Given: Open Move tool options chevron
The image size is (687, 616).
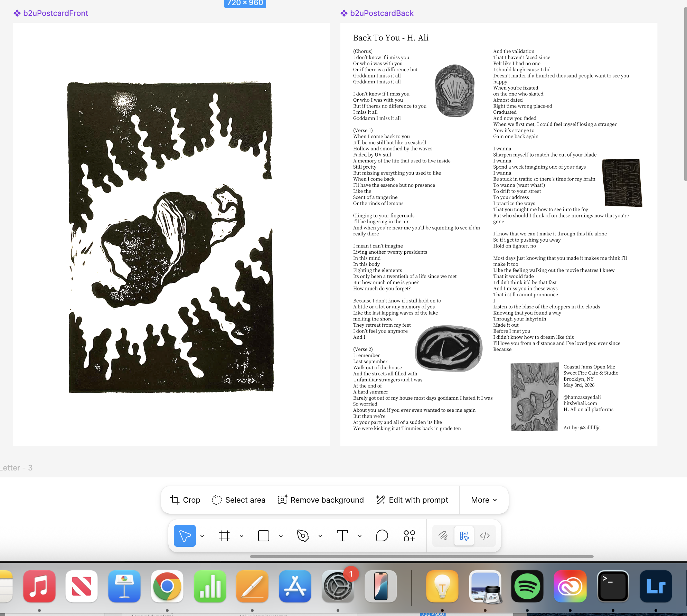Looking at the screenshot, I should pyautogui.click(x=202, y=536).
